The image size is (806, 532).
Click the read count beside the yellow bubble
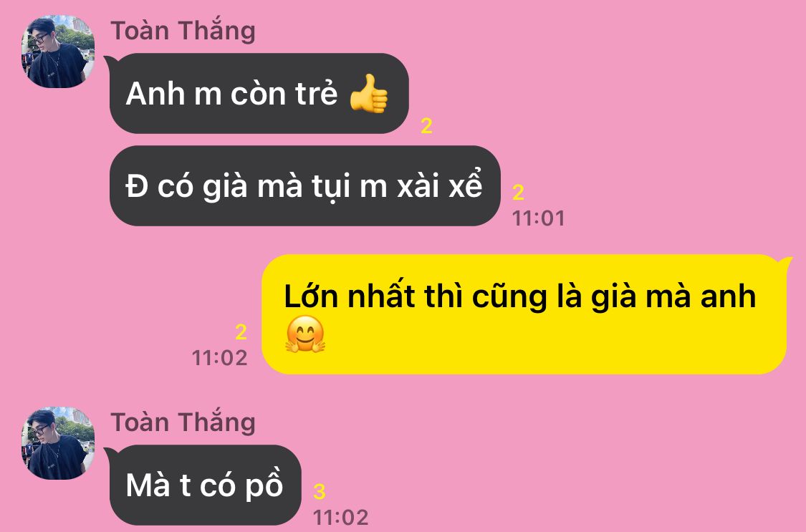241,332
